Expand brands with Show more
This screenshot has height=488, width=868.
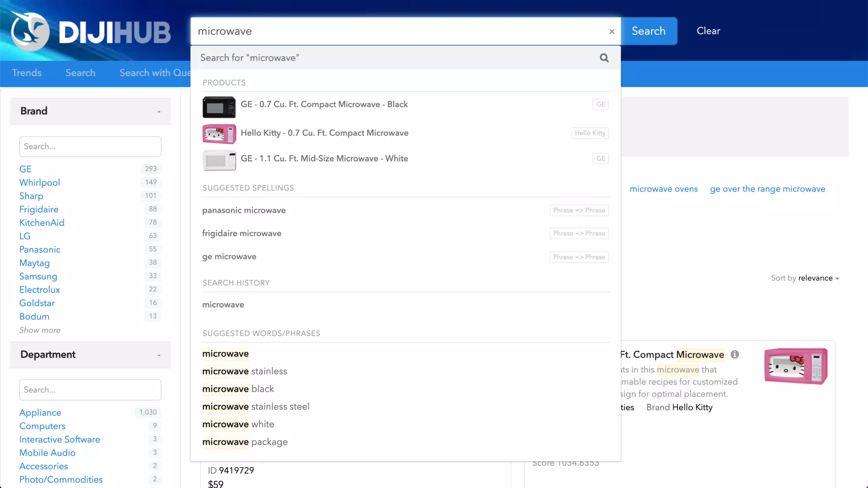point(40,330)
